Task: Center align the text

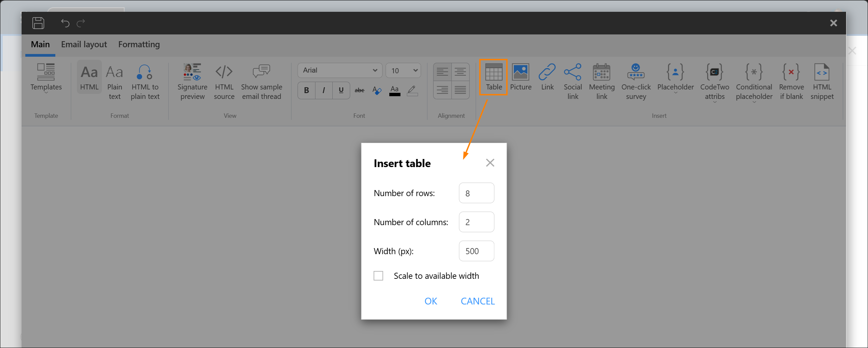Action: (x=460, y=72)
